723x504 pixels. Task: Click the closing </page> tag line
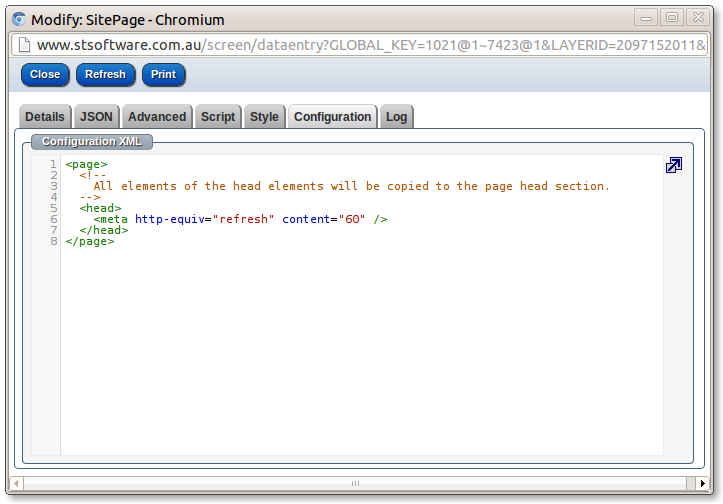90,241
